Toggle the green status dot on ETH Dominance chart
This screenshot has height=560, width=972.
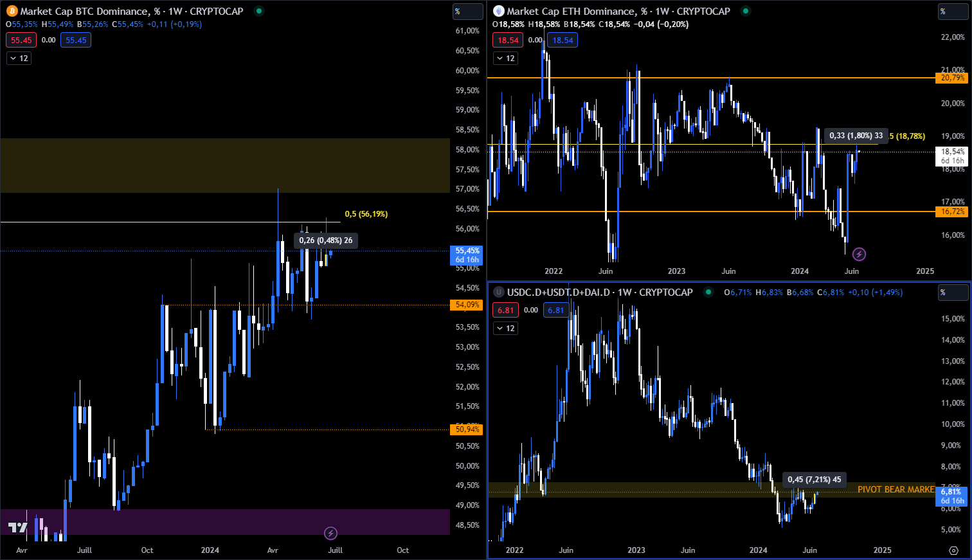[x=746, y=11]
